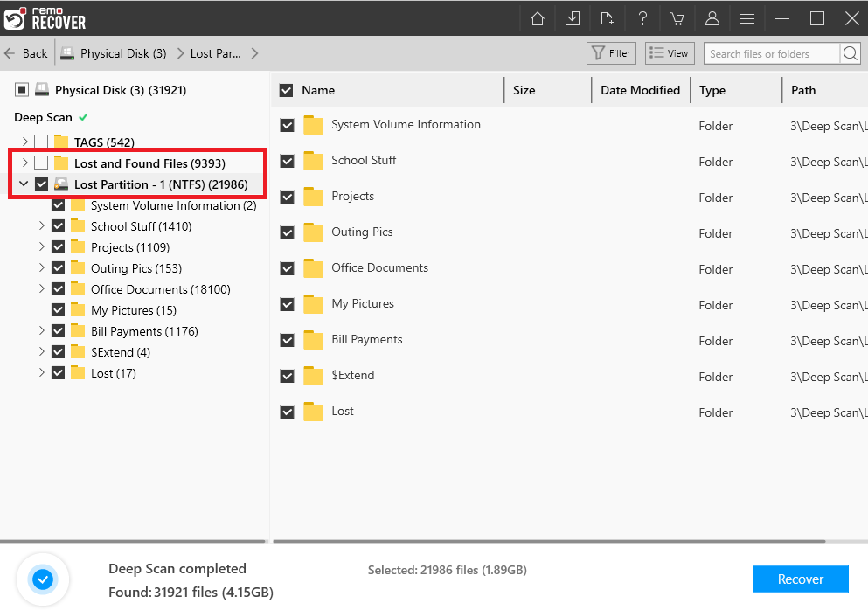
Task: Click the Recover button
Action: pos(801,579)
